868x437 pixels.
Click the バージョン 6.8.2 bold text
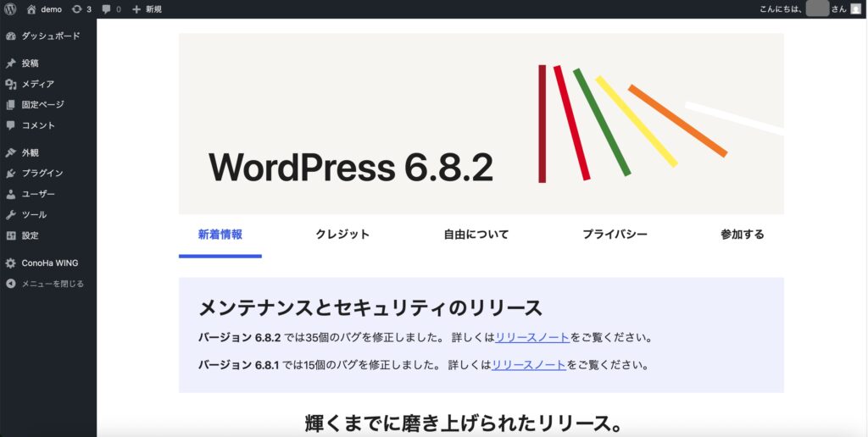pos(240,337)
